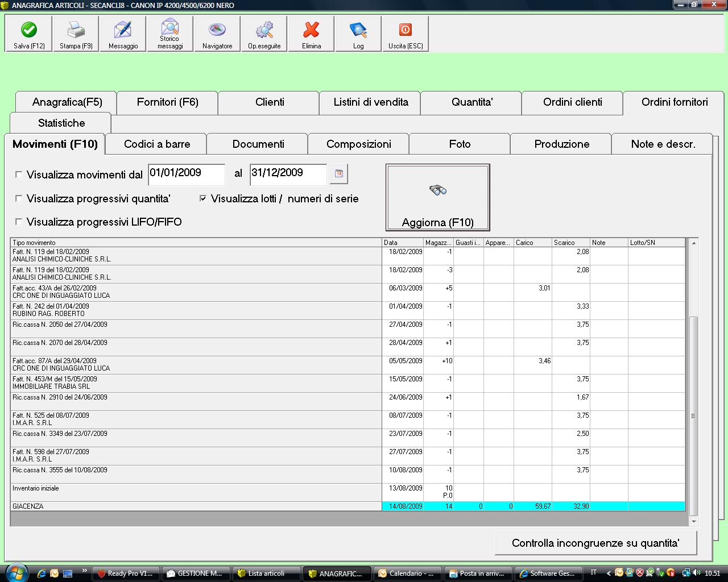Open the calendar date picker button

tap(339, 174)
